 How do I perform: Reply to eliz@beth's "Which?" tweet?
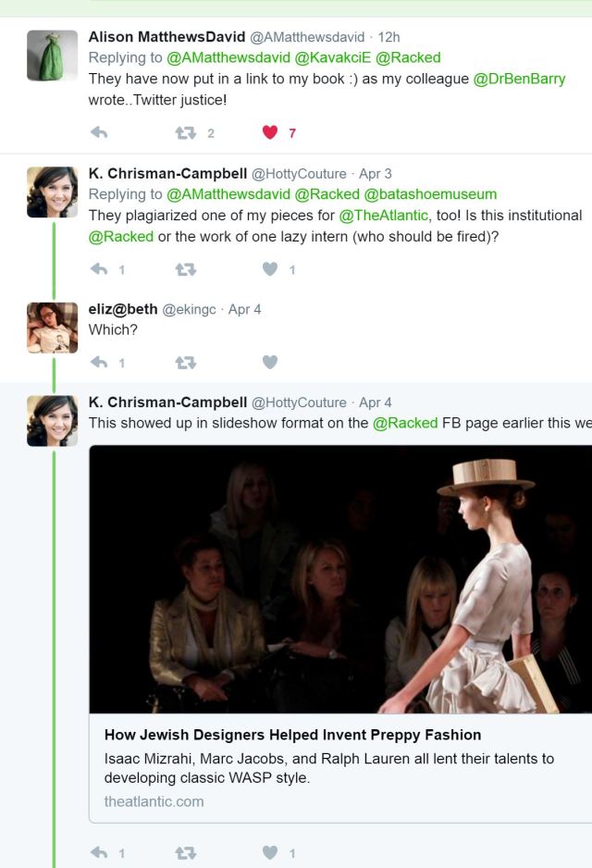tap(99, 362)
